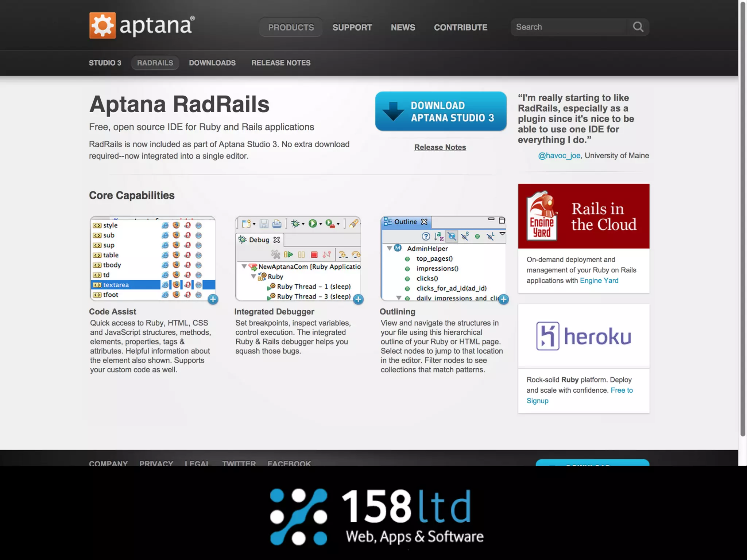Click the debug bug toolbar icon
This screenshot has width=747, height=560.
pos(295,223)
